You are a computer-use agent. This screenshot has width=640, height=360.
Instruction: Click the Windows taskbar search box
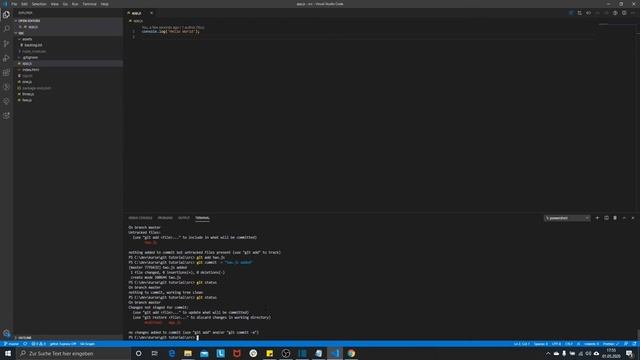click(x=73, y=353)
